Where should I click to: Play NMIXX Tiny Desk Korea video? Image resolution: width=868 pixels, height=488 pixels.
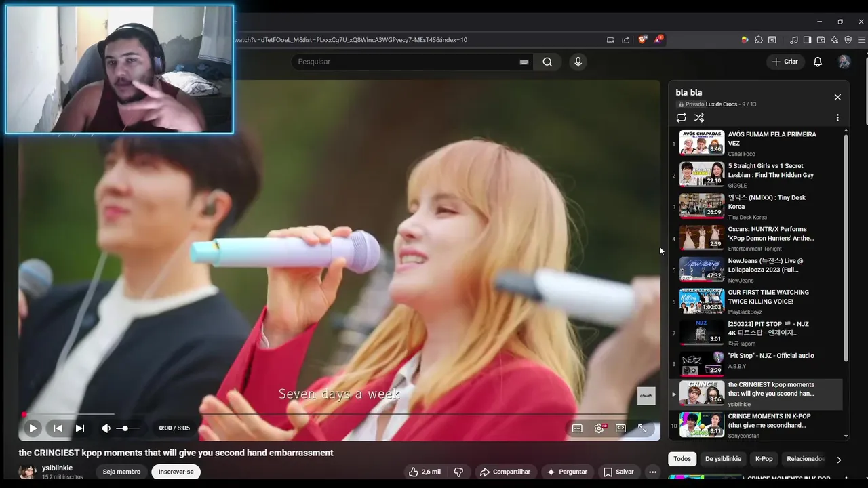coord(756,207)
